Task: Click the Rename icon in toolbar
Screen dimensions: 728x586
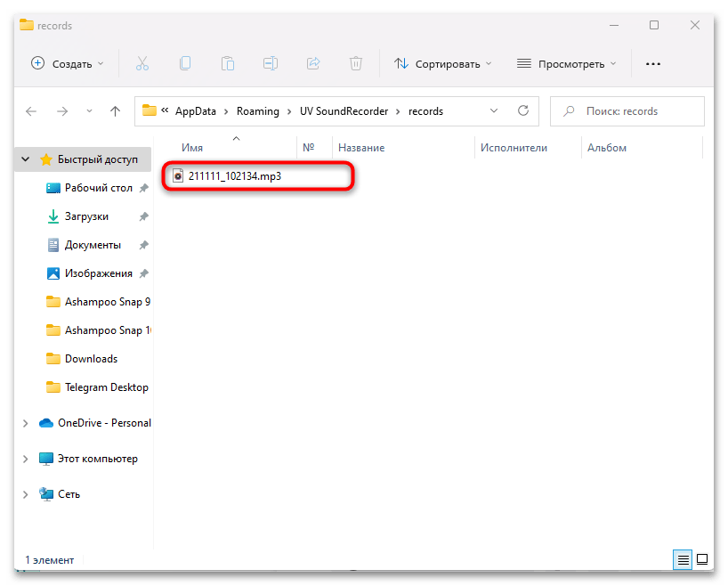Action: [x=271, y=63]
